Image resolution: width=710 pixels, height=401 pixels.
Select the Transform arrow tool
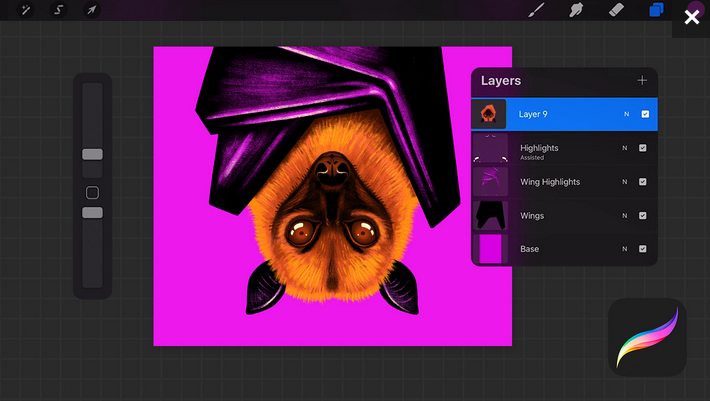[91, 10]
